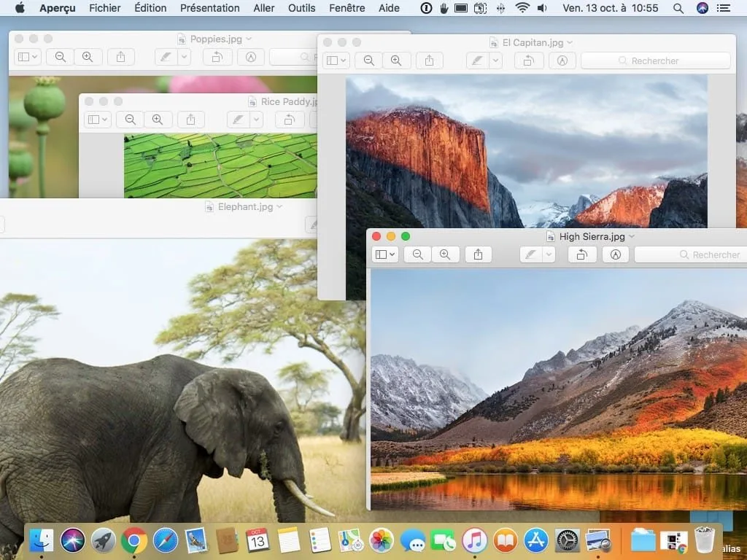Open App Store from the Dock
Viewport: 747px width, 560px height.
[536, 540]
